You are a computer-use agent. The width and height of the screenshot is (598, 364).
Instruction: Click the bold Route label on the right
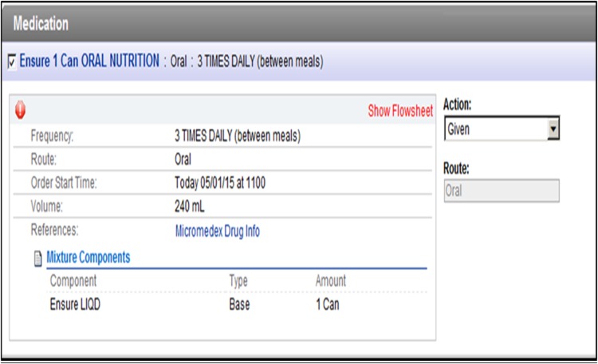click(x=456, y=168)
